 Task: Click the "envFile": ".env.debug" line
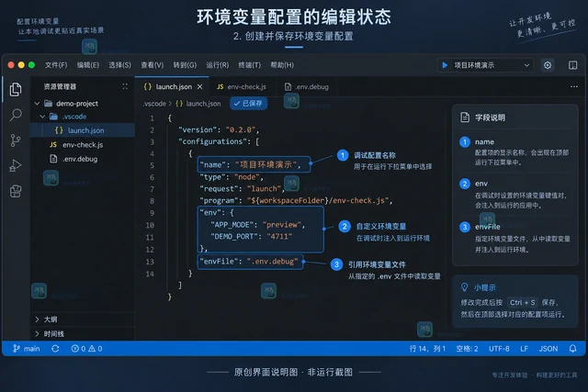click(249, 262)
